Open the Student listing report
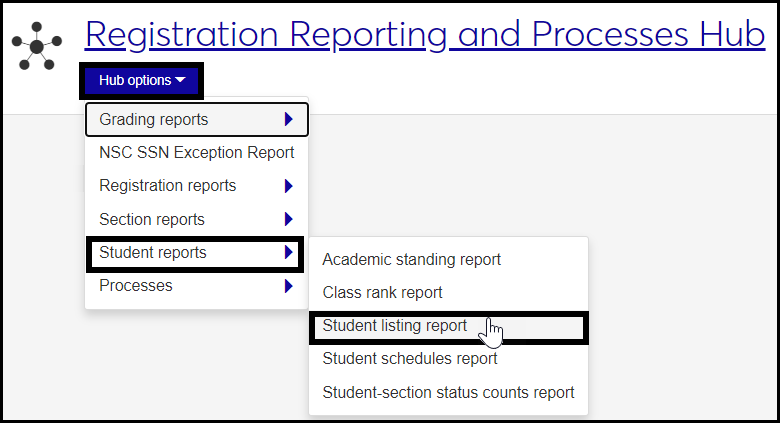780x423 pixels. (394, 326)
